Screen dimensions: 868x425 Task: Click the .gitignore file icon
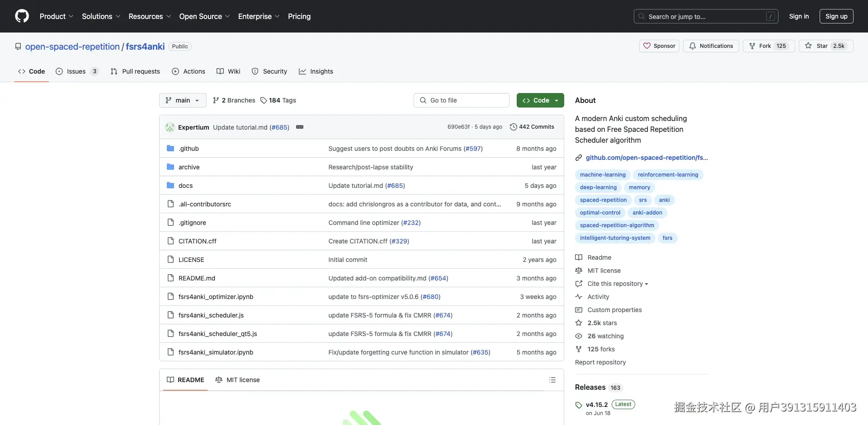(x=170, y=223)
